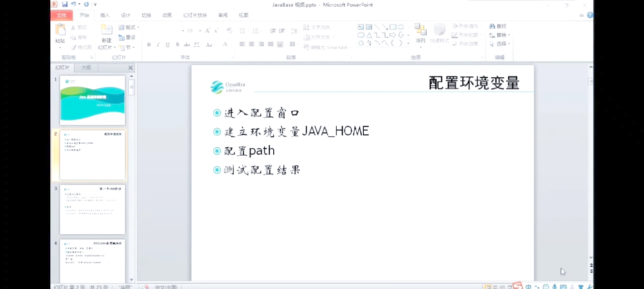Close the slide thumbnail pane

[131, 68]
